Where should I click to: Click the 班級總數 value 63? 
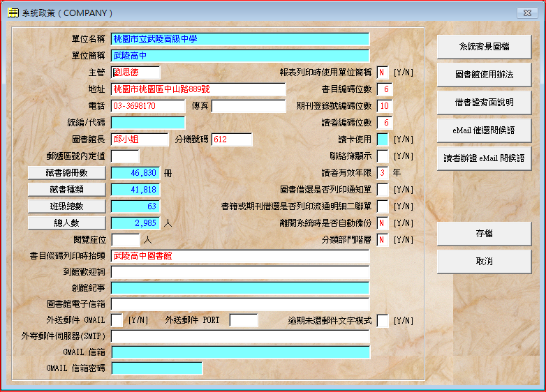point(135,206)
